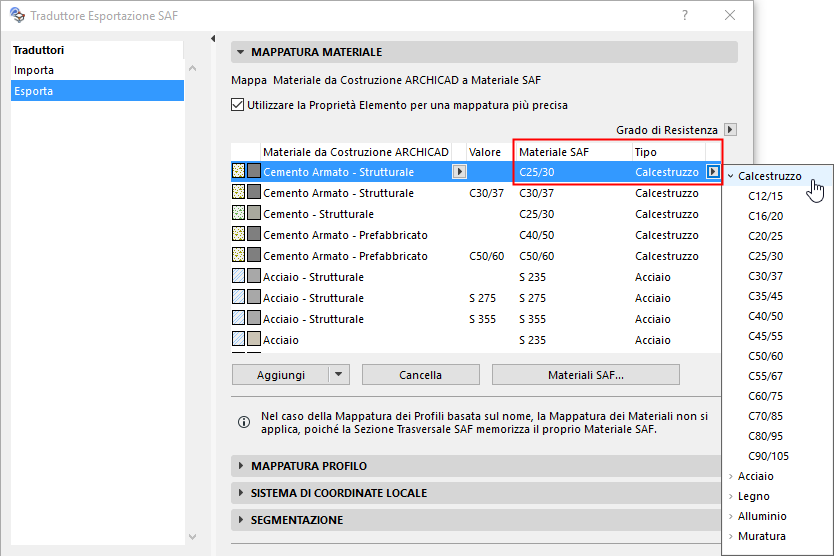
Task: Choose C12/15 from the concrete list
Action: pyautogui.click(x=765, y=196)
